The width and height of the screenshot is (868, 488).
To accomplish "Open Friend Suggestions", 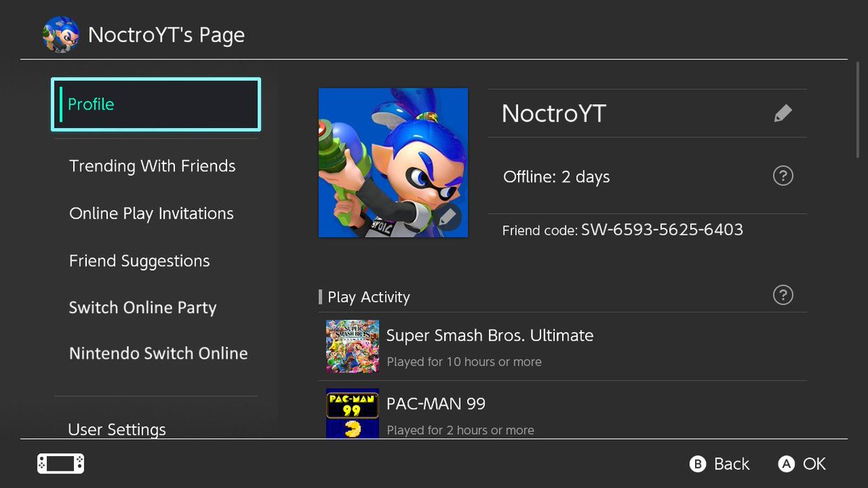I will coord(140,261).
